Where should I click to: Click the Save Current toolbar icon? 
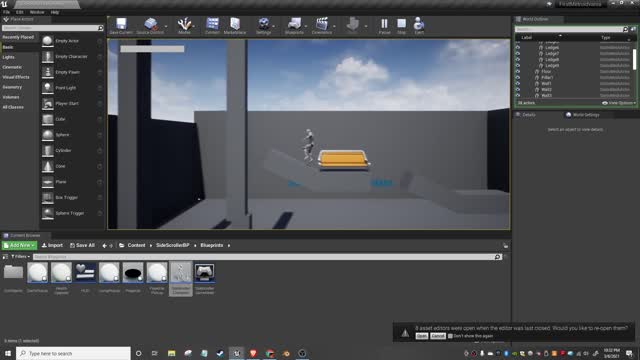click(121, 24)
